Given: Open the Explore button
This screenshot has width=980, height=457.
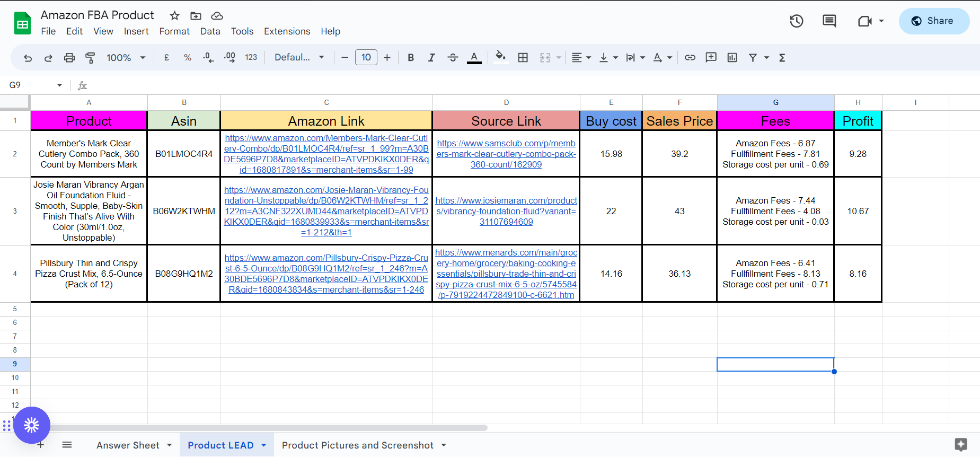Looking at the screenshot, I should 961,445.
